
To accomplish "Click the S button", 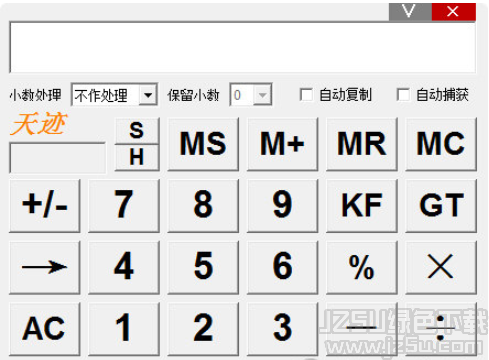I will (137, 130).
